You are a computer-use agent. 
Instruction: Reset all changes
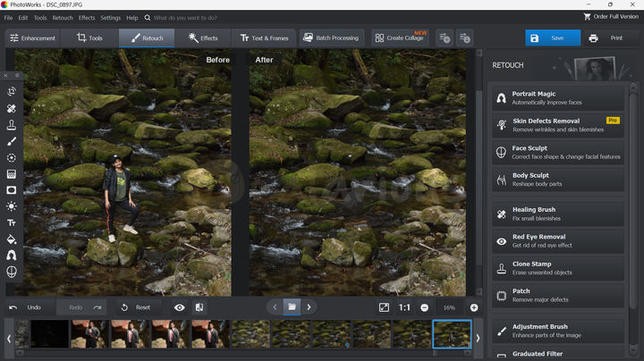coord(136,307)
